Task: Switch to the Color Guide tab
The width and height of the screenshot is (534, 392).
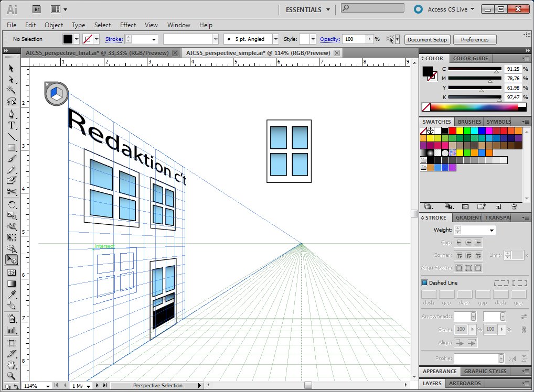Action: pyautogui.click(x=470, y=58)
